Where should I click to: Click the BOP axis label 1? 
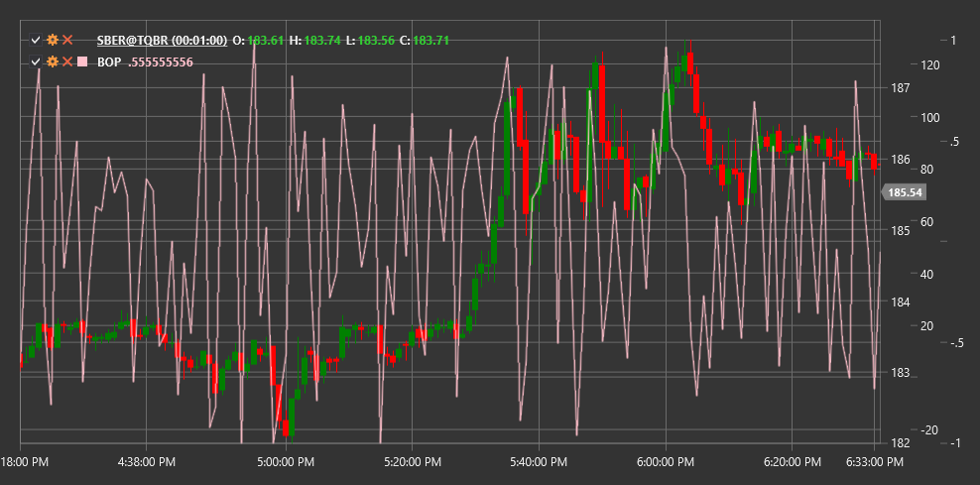[x=953, y=40]
